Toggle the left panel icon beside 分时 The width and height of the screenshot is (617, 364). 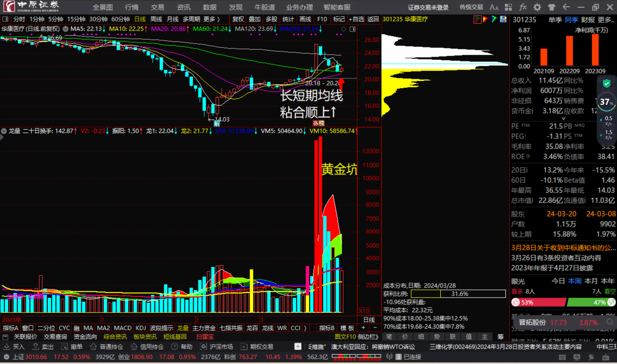point(5,19)
